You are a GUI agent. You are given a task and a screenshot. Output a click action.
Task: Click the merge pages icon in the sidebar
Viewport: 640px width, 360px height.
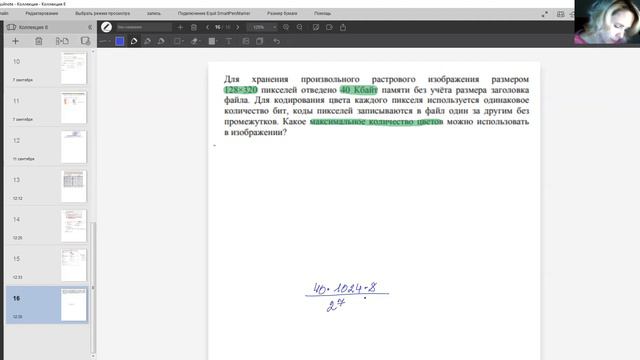click(x=62, y=41)
